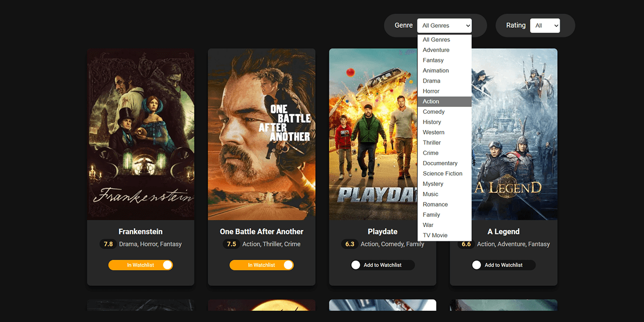The height and width of the screenshot is (322, 644).
Task: Toggle off Frankenstein In Watchlist switch
Action: [x=141, y=265]
